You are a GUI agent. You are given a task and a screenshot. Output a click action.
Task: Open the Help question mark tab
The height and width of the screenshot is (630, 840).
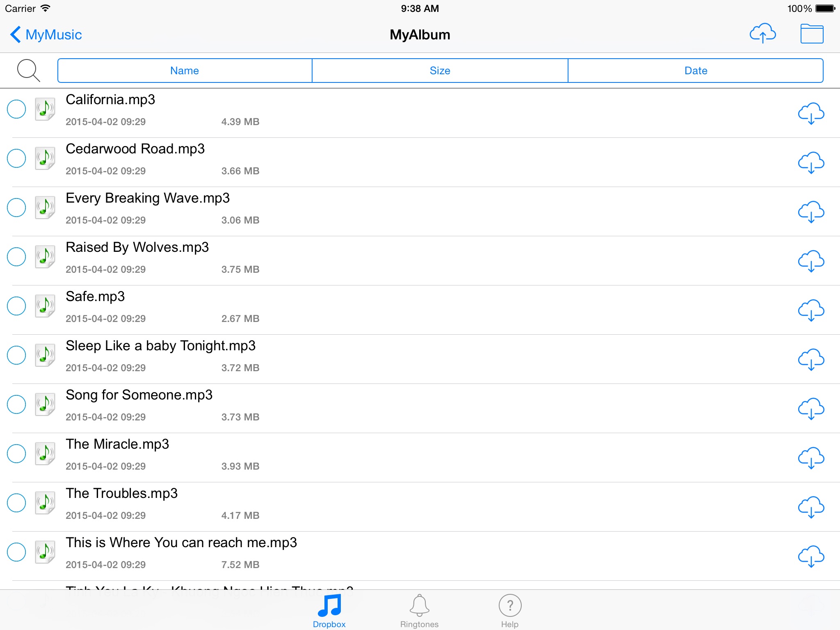click(510, 610)
